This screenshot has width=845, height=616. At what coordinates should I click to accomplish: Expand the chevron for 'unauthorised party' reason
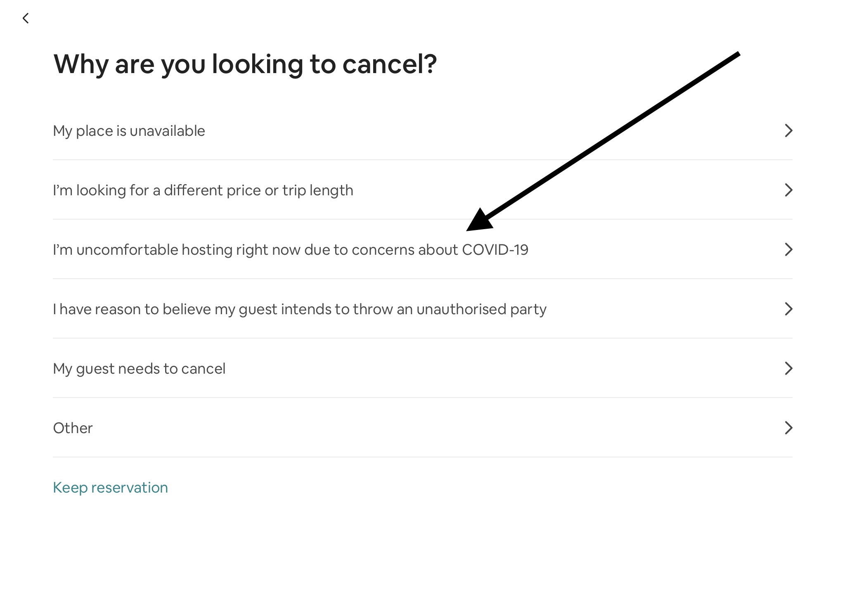pos(788,308)
